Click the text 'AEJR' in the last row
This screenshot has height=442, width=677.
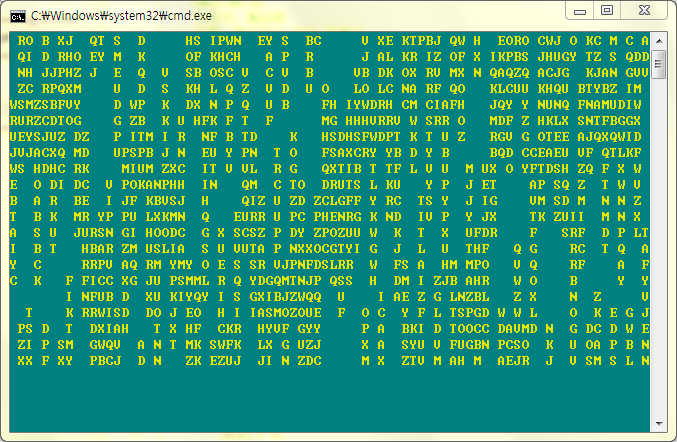[513, 361]
